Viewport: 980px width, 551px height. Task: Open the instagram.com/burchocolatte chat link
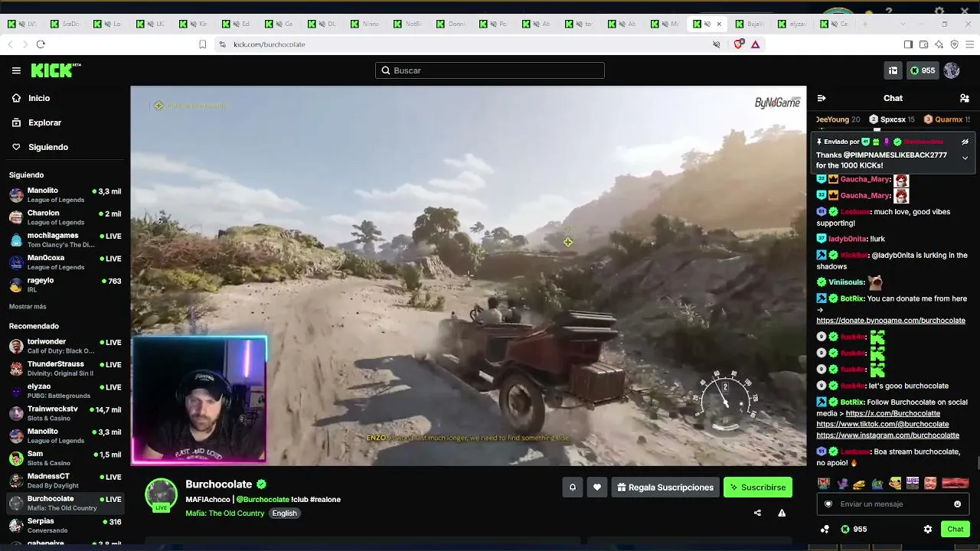click(887, 435)
